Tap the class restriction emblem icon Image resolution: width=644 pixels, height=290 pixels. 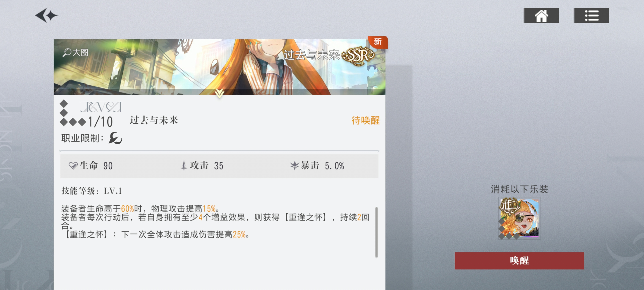pyautogui.click(x=115, y=138)
